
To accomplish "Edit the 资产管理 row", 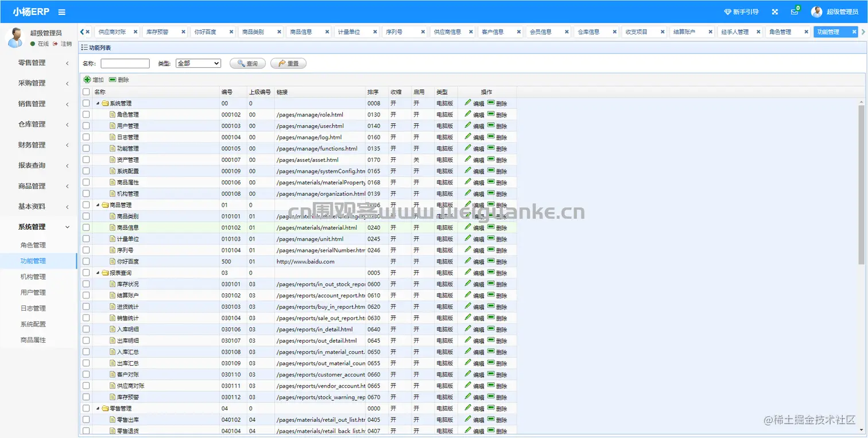I will (474, 160).
